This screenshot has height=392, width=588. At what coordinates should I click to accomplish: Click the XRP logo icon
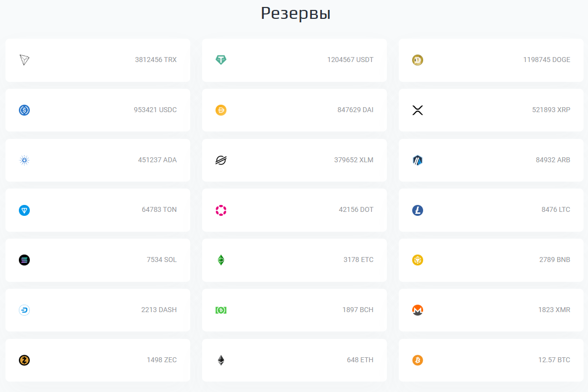coord(417,110)
